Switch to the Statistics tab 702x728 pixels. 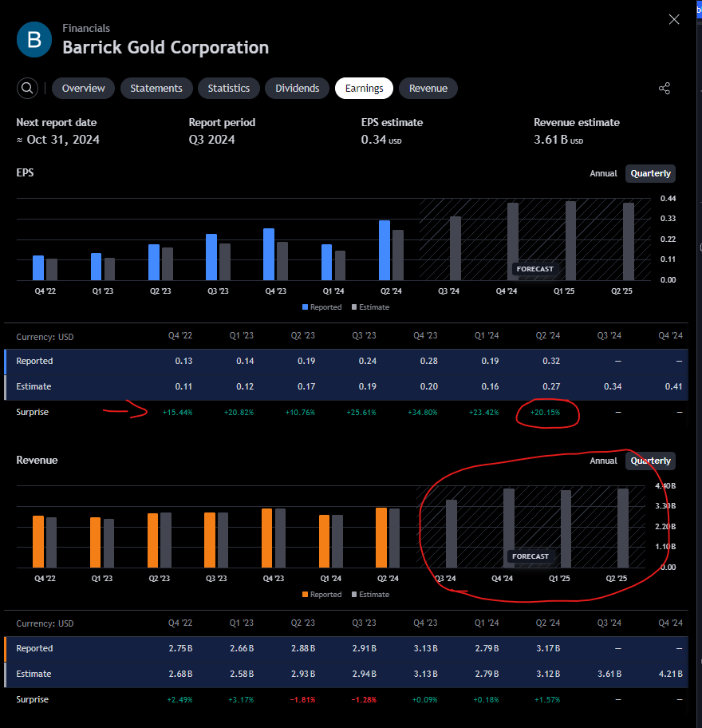[x=229, y=89]
